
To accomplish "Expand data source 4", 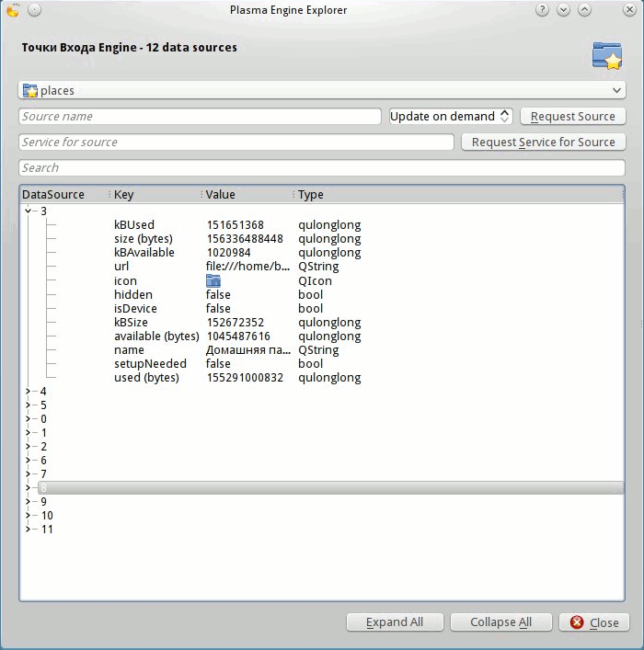I will (28, 392).
